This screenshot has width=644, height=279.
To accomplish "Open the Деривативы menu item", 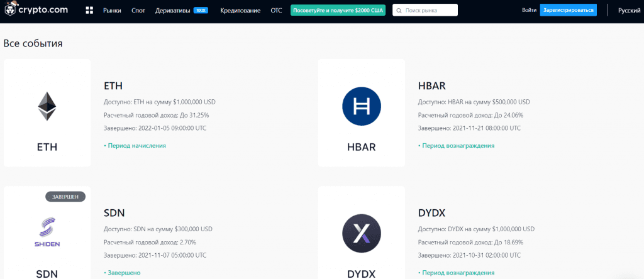I will tap(172, 10).
